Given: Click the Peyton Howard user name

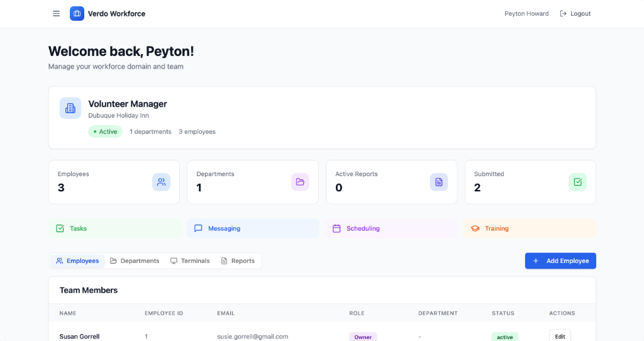Looking at the screenshot, I should pos(526,14).
